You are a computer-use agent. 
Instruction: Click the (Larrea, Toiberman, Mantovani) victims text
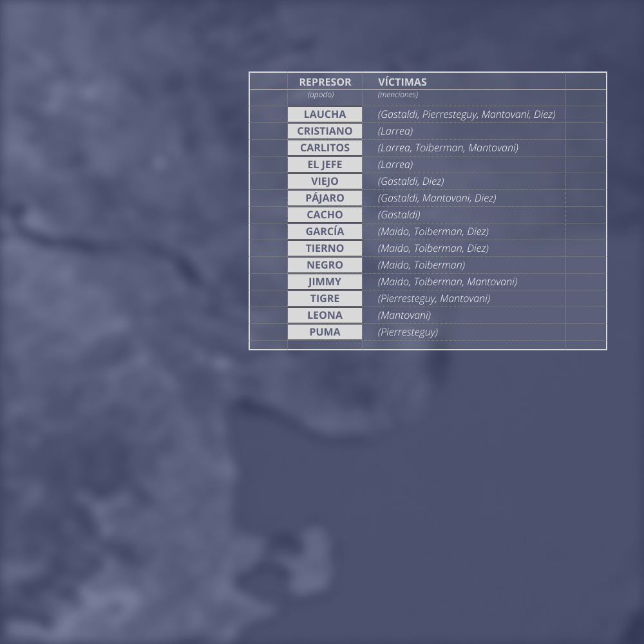[448, 148]
